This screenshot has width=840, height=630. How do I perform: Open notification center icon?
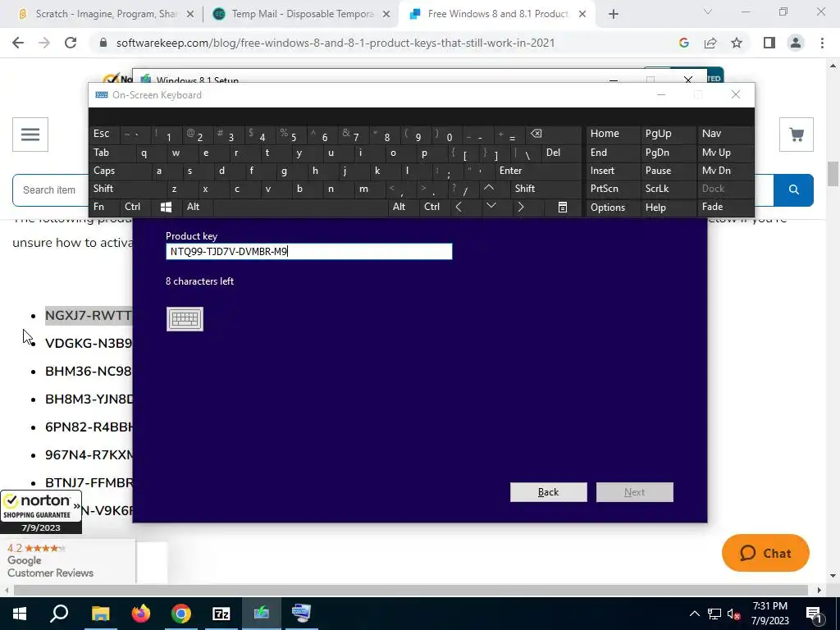point(814,614)
